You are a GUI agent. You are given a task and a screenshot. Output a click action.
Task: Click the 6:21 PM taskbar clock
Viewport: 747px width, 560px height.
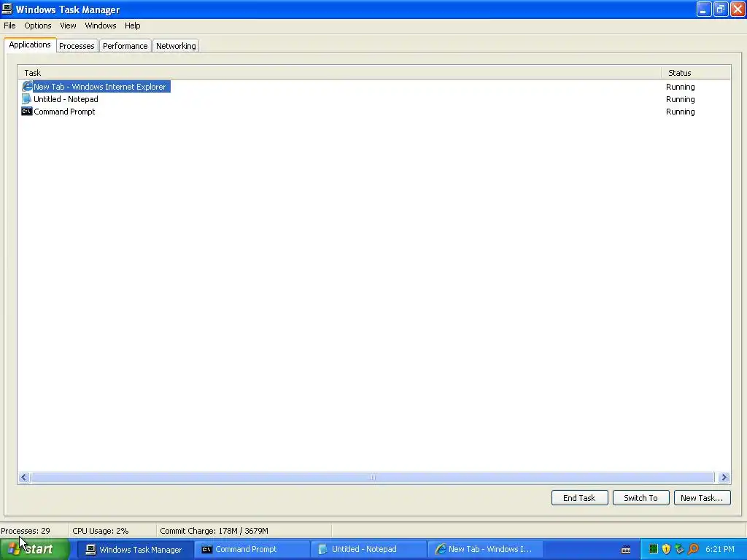(720, 549)
